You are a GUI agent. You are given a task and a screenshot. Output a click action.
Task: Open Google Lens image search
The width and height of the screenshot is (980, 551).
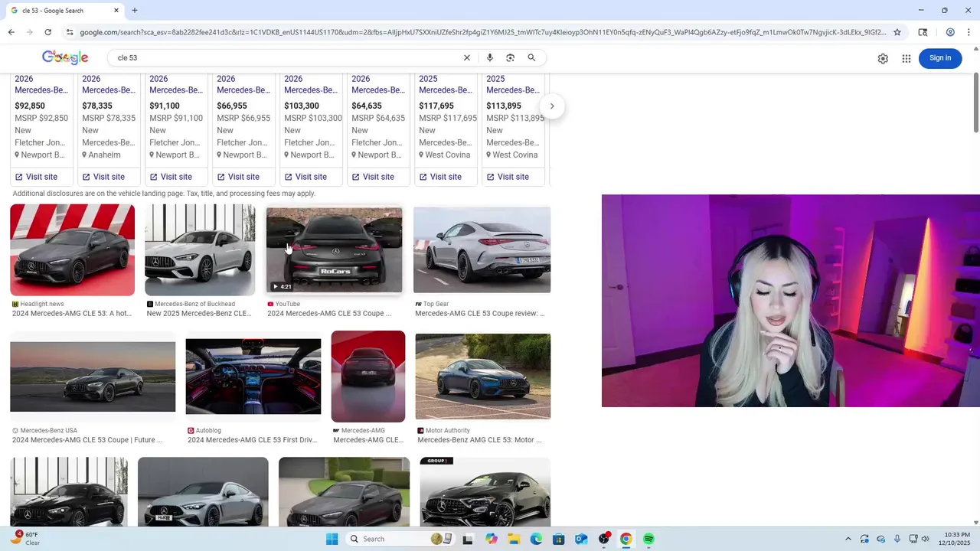511,58
